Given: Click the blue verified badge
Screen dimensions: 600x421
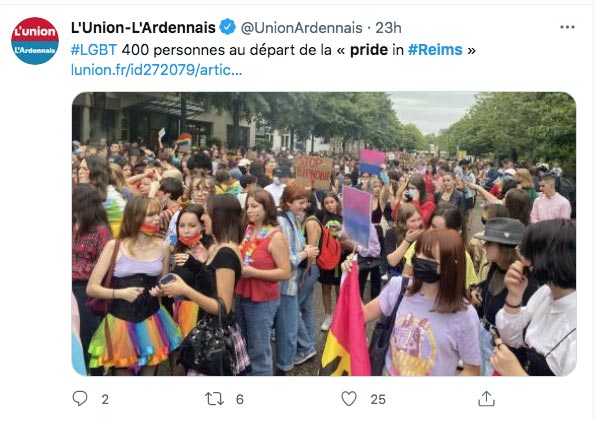Looking at the screenshot, I should coord(228,27).
